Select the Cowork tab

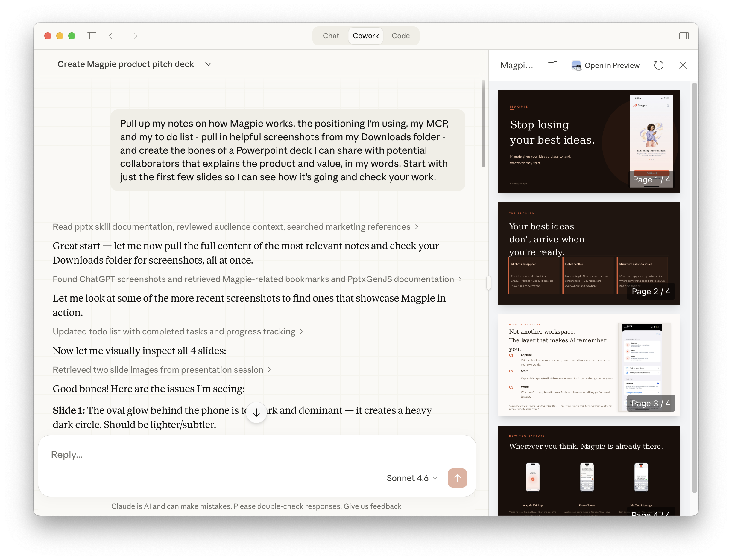point(365,36)
